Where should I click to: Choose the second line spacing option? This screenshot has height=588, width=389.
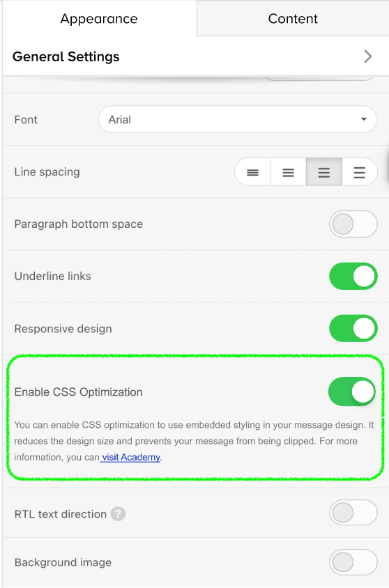click(288, 172)
